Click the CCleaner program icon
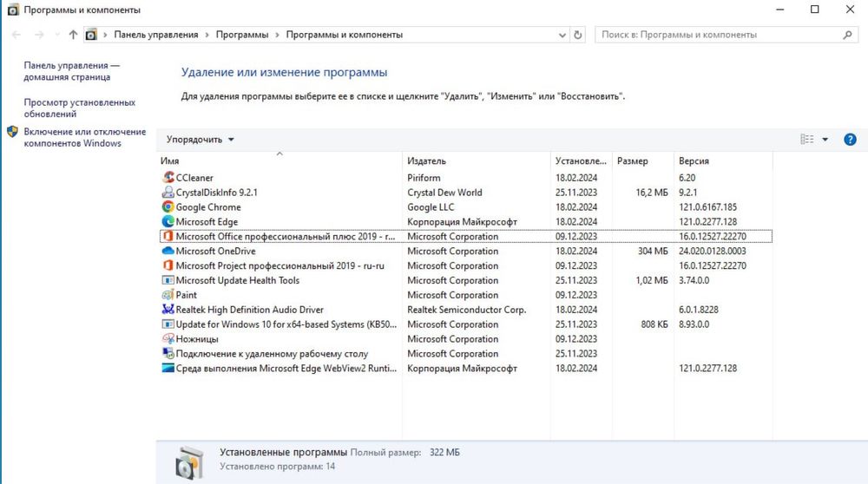This screenshot has width=868, height=484. (168, 178)
